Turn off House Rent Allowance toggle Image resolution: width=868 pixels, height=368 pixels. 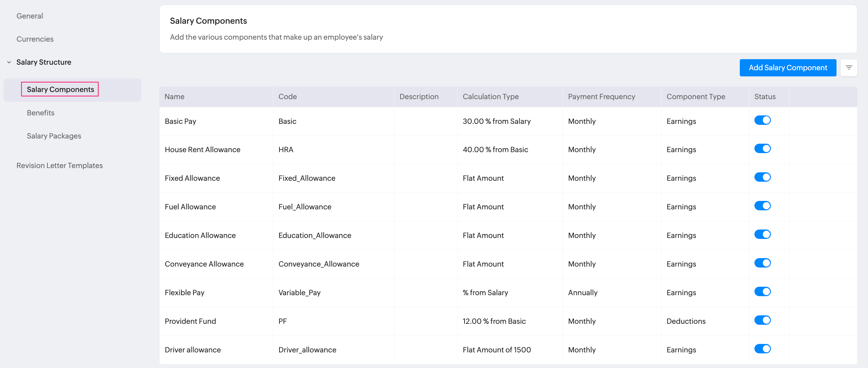tap(762, 149)
